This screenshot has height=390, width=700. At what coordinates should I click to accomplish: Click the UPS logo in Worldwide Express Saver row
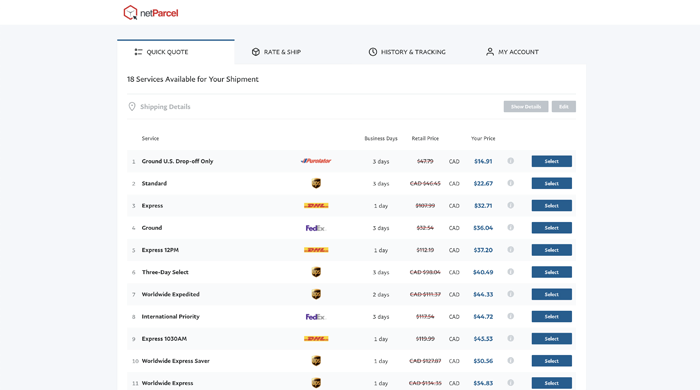pyautogui.click(x=316, y=361)
